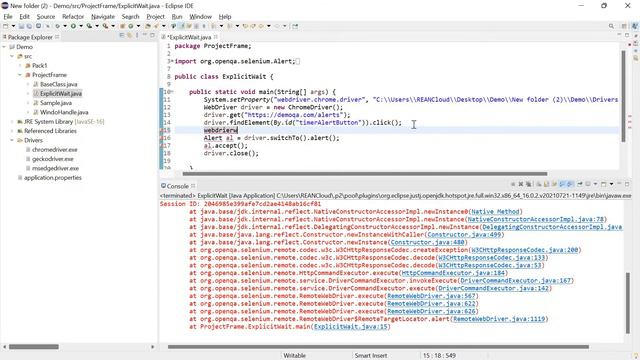Screen dimensions: 640x360
Task: Click the Pin Console icon
Action: (x=580, y=184)
